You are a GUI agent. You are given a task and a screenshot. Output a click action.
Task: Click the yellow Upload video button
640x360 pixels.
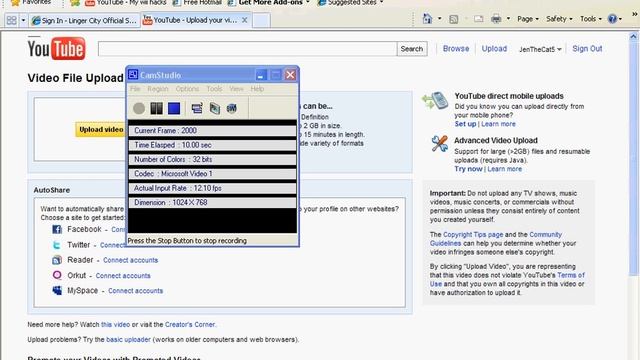point(101,129)
